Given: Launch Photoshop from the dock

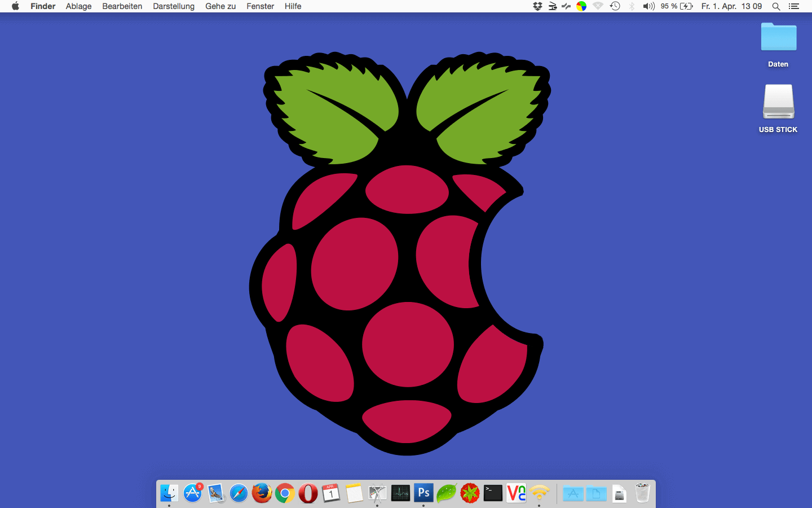Looking at the screenshot, I should 423,493.
